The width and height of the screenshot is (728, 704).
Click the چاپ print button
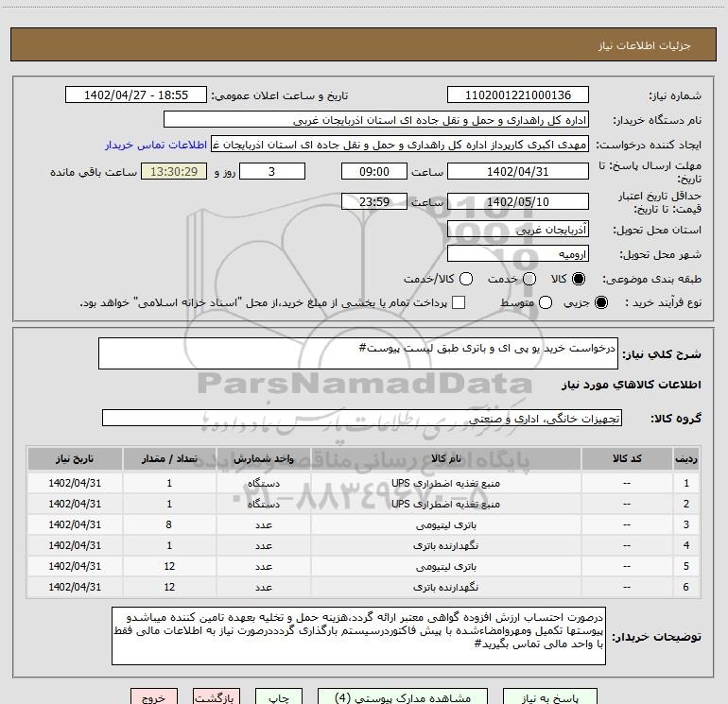coord(279,697)
